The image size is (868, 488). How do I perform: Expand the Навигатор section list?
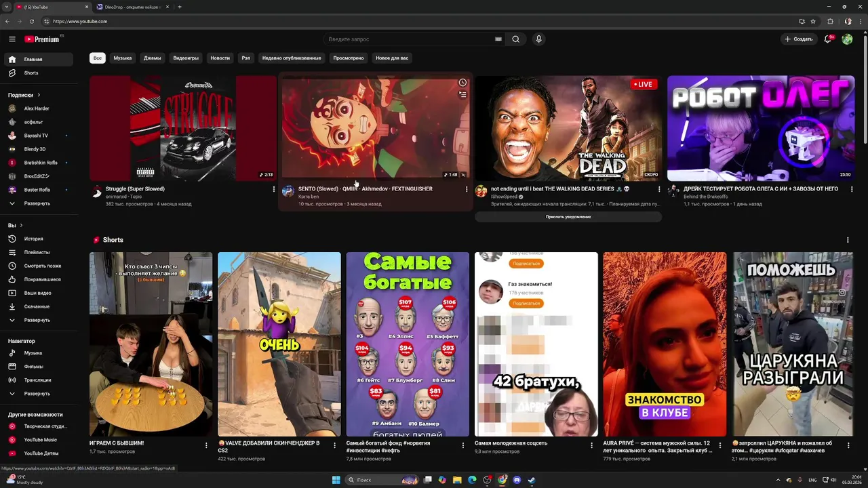(x=38, y=394)
